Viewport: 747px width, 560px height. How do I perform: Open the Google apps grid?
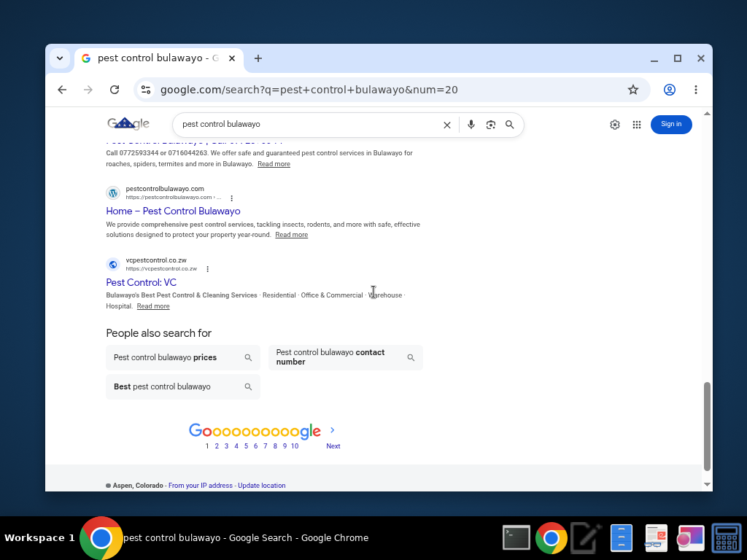(x=636, y=125)
